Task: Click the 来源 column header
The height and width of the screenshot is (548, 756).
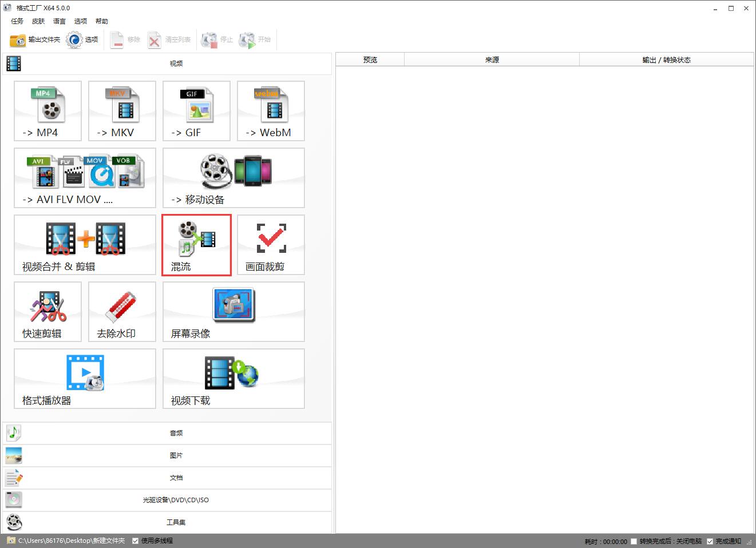Action: click(x=492, y=60)
